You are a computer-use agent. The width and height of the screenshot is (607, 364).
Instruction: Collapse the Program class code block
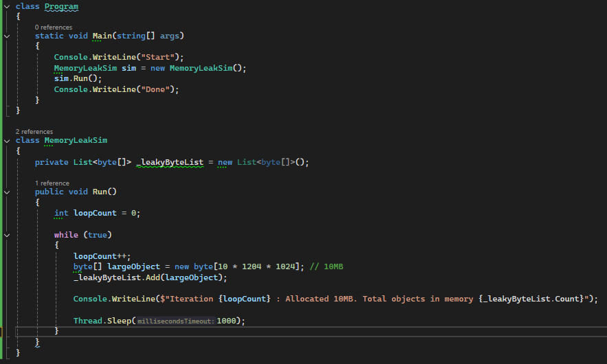pos(6,7)
